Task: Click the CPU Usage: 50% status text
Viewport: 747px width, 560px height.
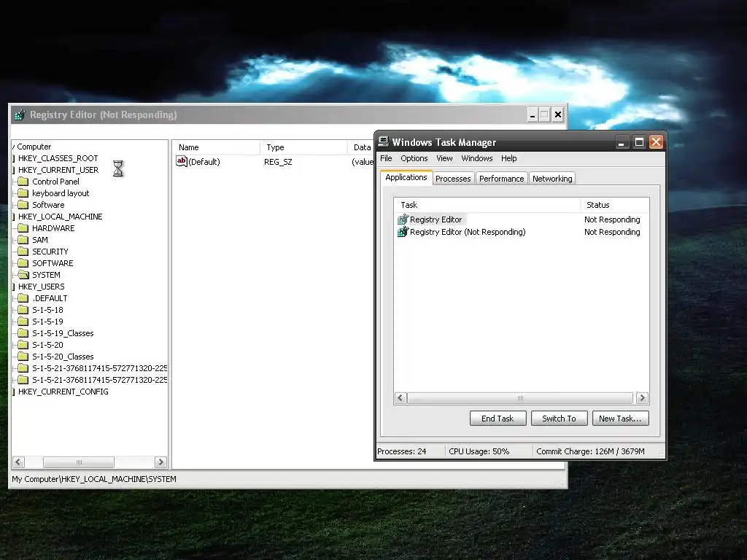Action: click(479, 451)
